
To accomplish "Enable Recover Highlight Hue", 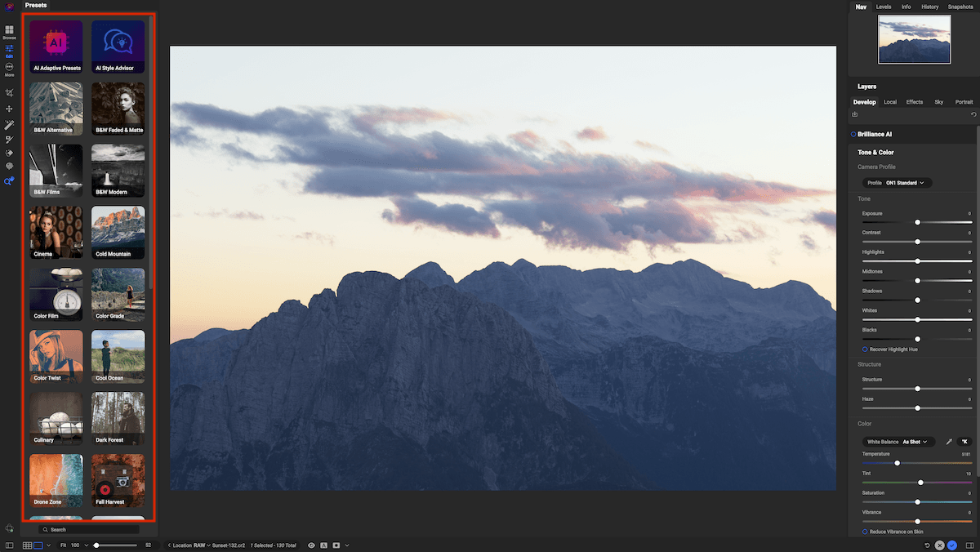I will [x=866, y=349].
